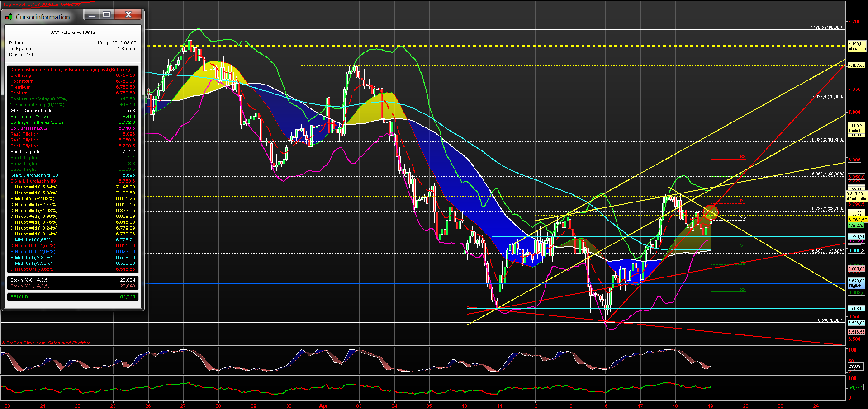Click the Res3 Täglich row

[x=72, y=134]
